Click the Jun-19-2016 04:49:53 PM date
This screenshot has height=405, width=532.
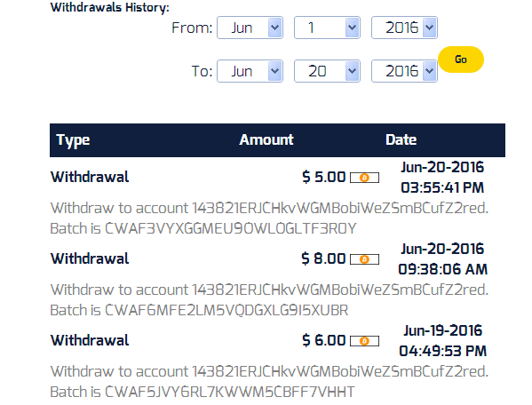point(443,341)
